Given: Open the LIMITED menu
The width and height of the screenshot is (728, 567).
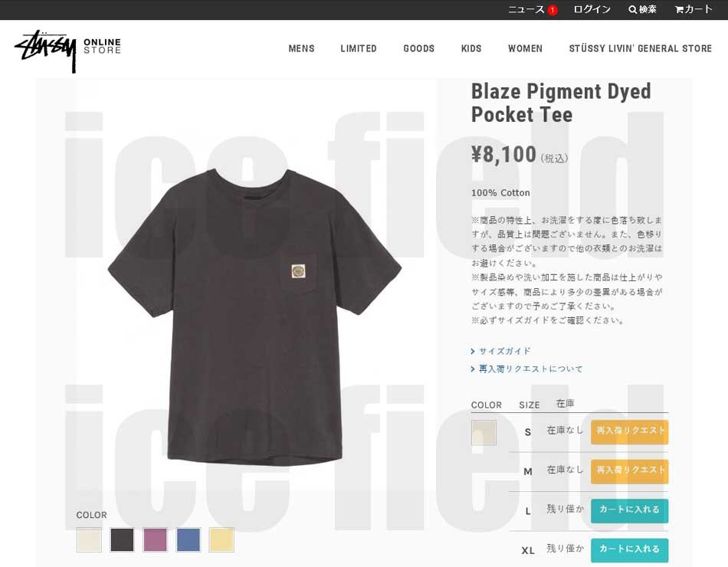Looking at the screenshot, I should 359,48.
